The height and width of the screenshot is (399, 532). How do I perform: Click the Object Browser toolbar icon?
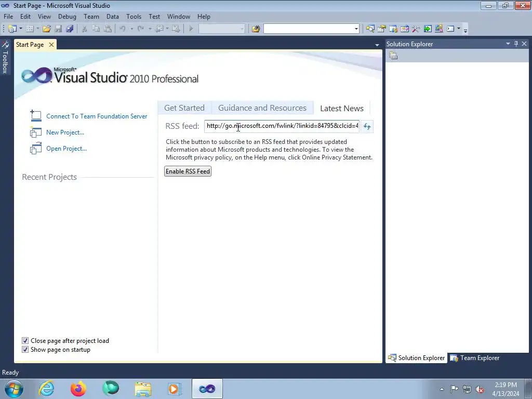coord(405,29)
